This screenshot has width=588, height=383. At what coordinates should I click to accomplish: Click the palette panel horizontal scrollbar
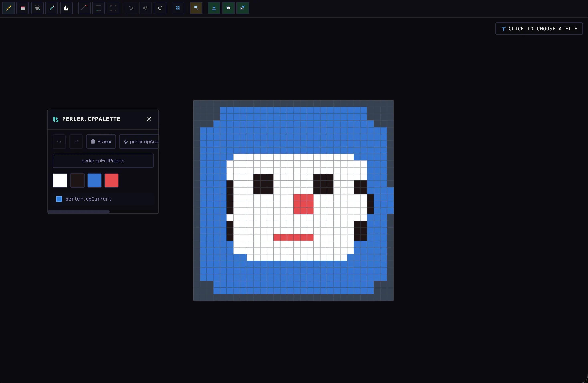point(79,212)
